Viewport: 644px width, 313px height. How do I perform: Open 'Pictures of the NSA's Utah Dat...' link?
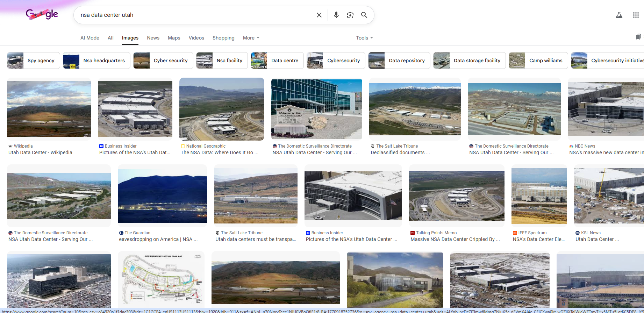[x=135, y=152]
